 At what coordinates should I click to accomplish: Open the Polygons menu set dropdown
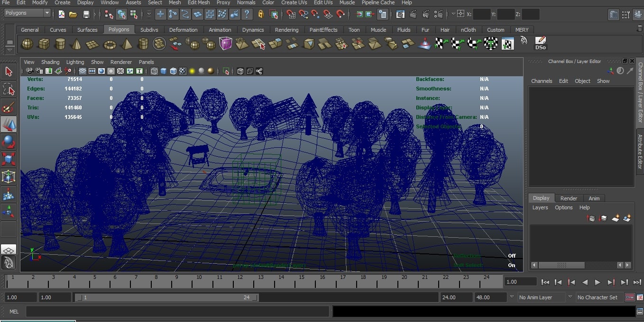(27, 13)
